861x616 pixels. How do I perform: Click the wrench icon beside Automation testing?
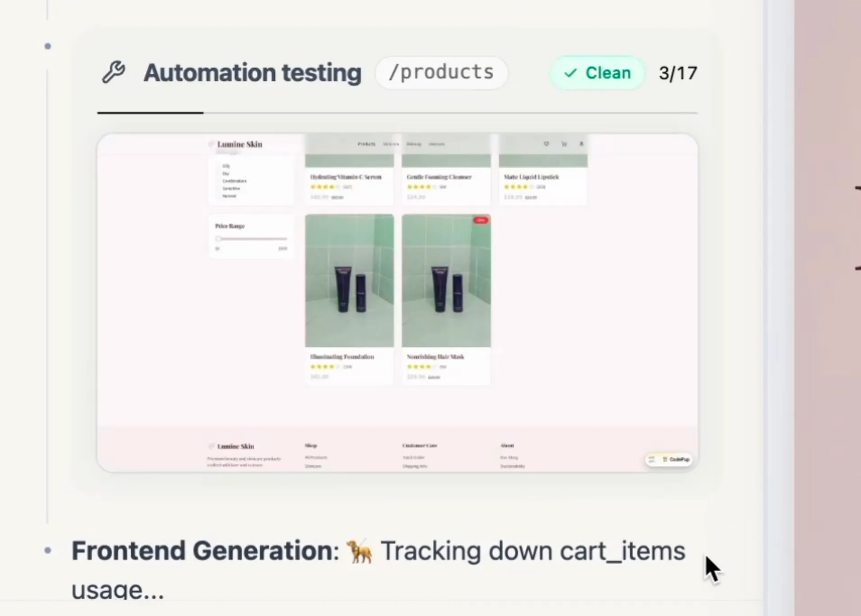(113, 72)
